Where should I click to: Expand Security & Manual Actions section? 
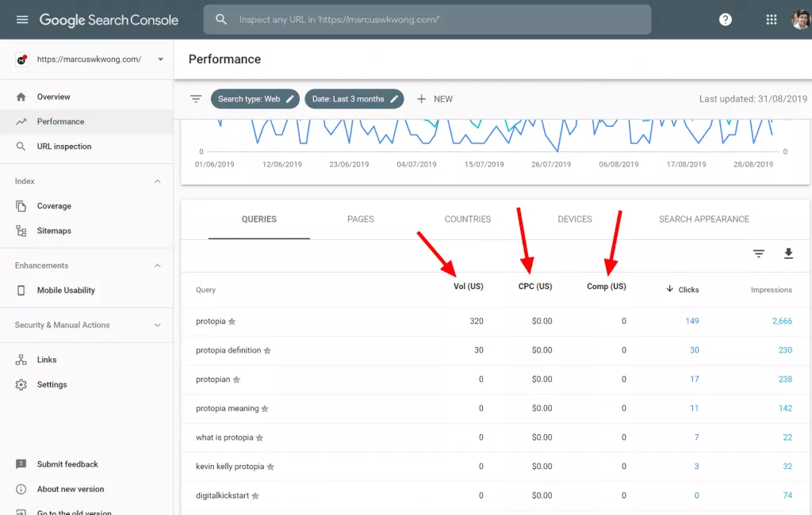tap(155, 325)
